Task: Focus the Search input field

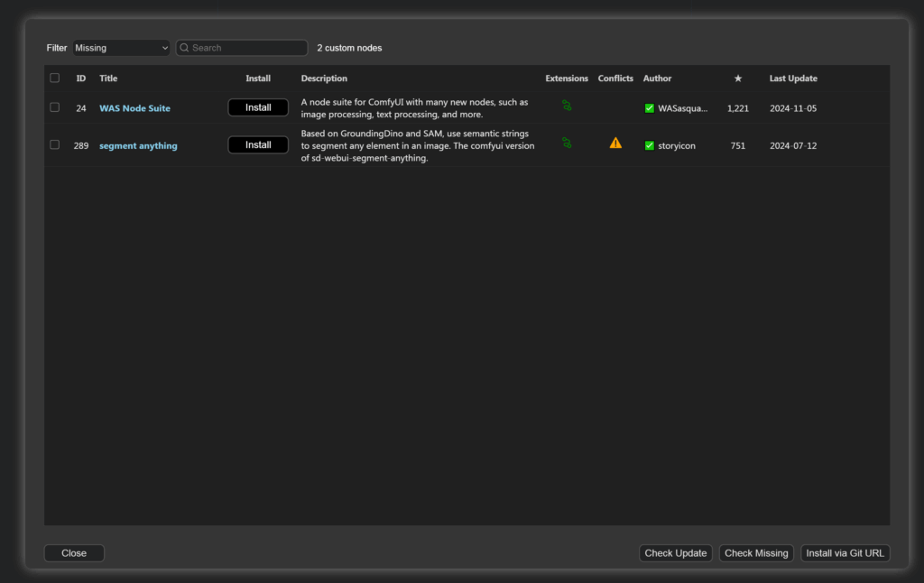Action: (x=242, y=48)
